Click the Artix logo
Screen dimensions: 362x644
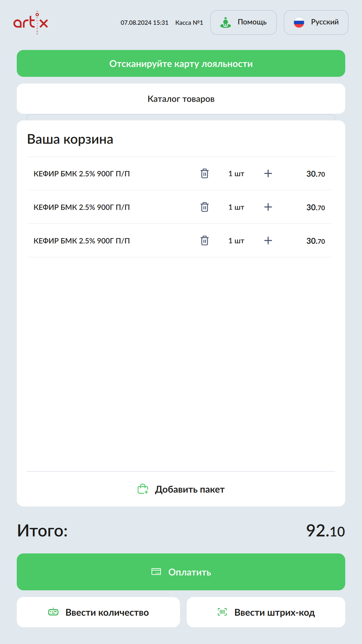pos(31,22)
